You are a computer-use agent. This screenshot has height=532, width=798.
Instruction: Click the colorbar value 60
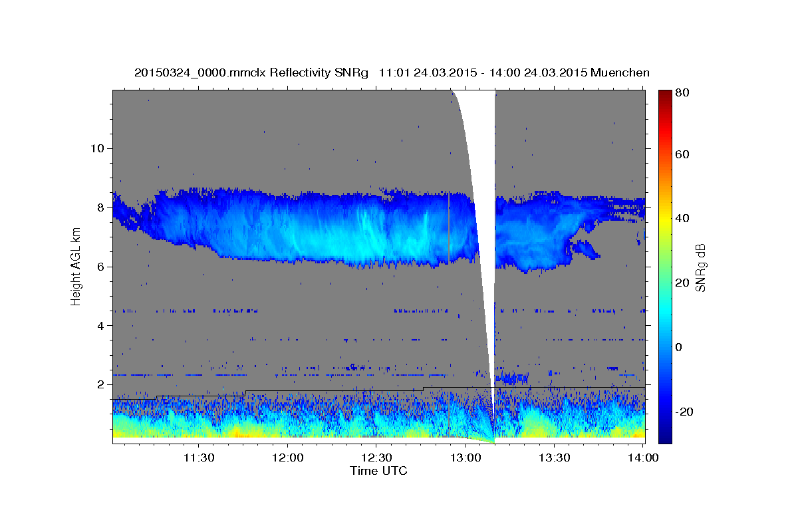(x=682, y=154)
